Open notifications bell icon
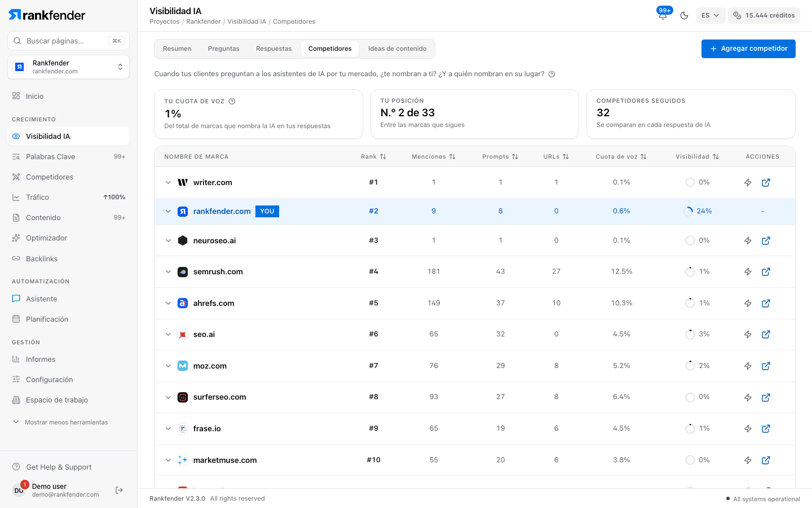812x508 pixels. point(663,15)
